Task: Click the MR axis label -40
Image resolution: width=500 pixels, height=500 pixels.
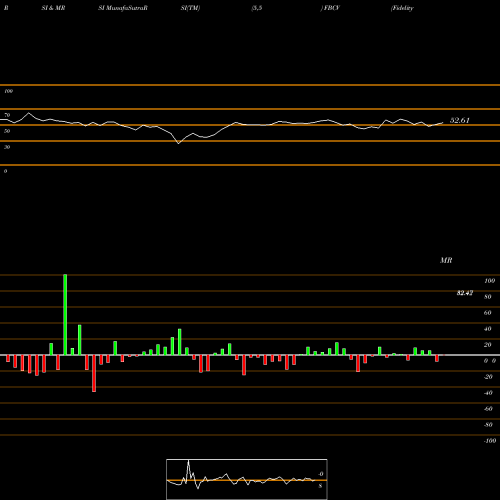Action: click(488, 393)
